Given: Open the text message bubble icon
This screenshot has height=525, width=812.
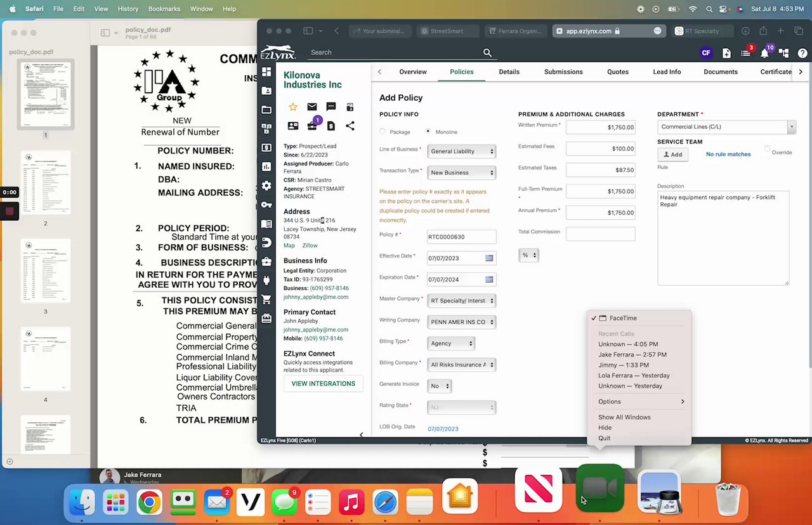Looking at the screenshot, I should tap(331, 107).
